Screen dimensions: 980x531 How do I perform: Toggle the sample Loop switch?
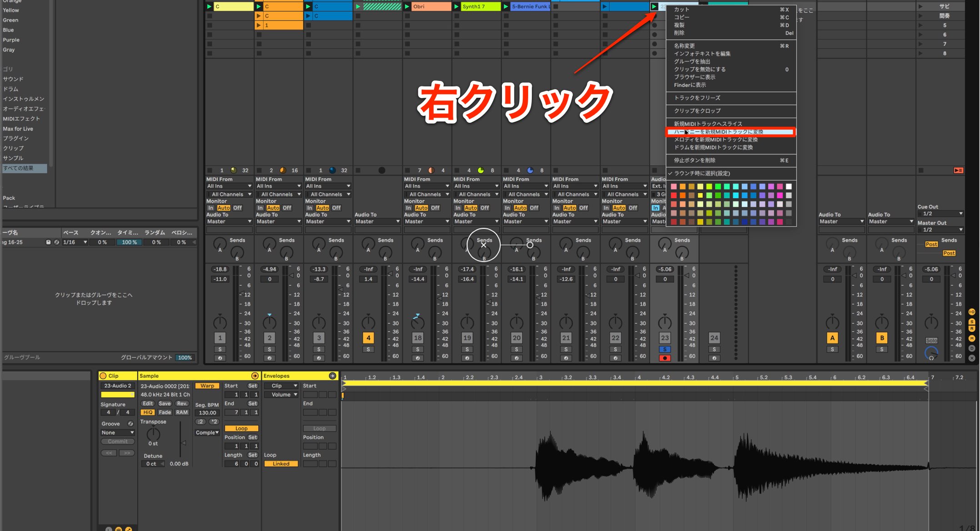241,428
